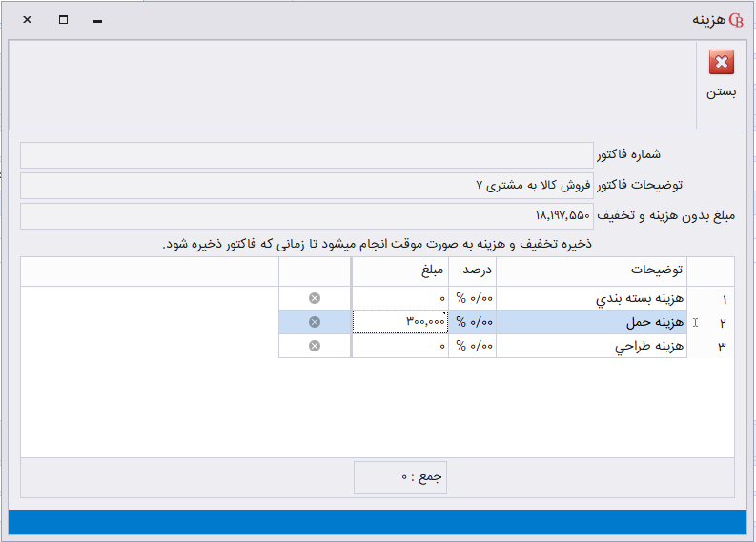
Task: Click the delete icon in the هزینه طراحي row
Action: 315,346
